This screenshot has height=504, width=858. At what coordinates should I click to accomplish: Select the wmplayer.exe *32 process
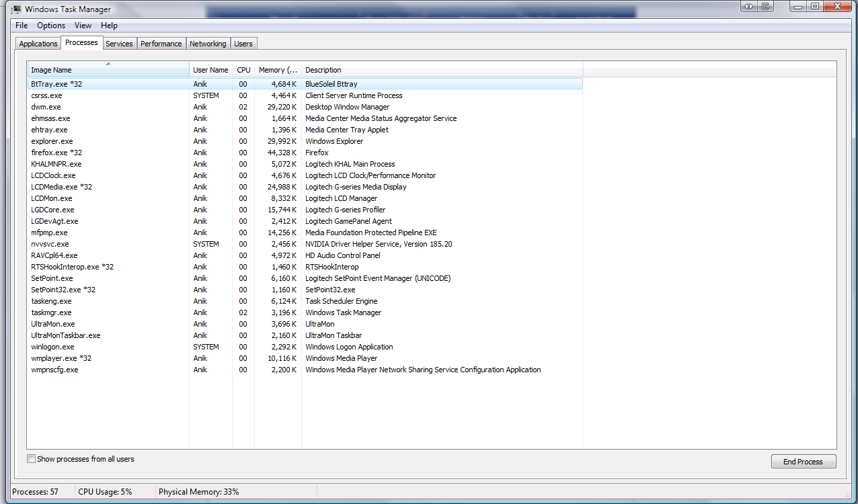pyautogui.click(x=305, y=358)
